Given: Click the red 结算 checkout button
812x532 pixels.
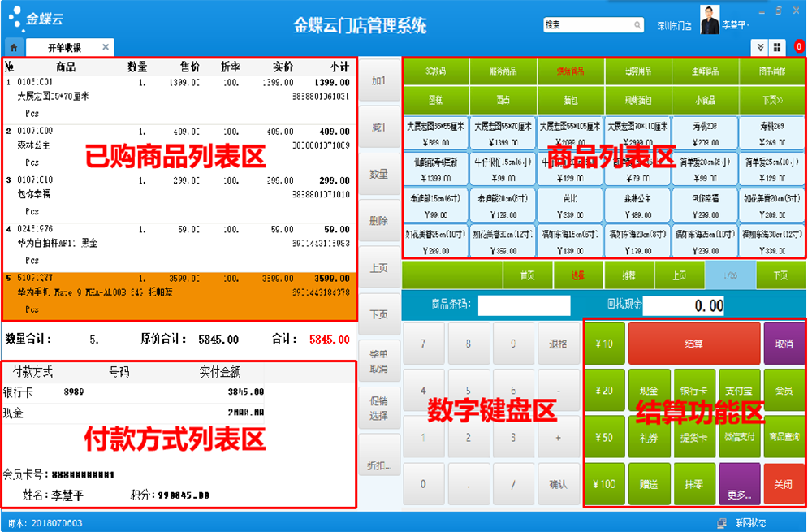Looking at the screenshot, I should click(x=694, y=344).
